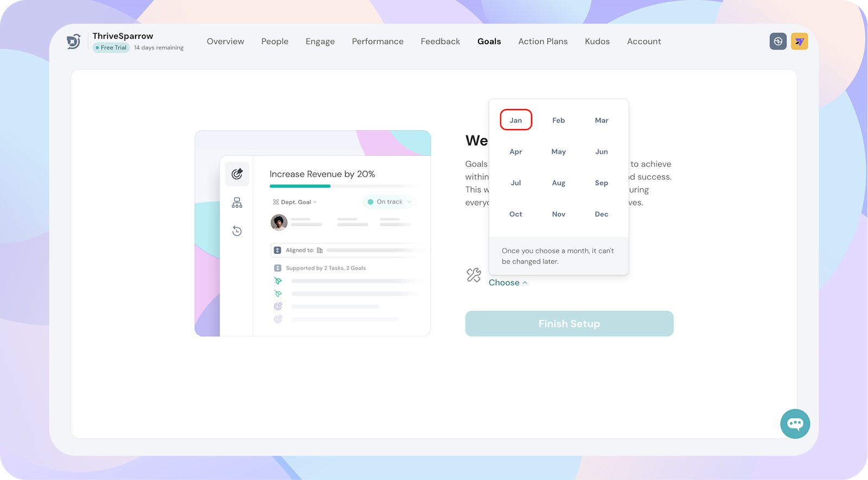Go to the People tab
This screenshot has height=480, width=868.
point(275,41)
